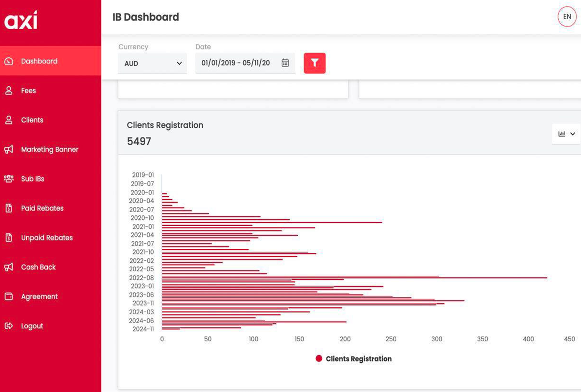Open the calendar date picker icon
The width and height of the screenshot is (581, 392).
(x=285, y=63)
